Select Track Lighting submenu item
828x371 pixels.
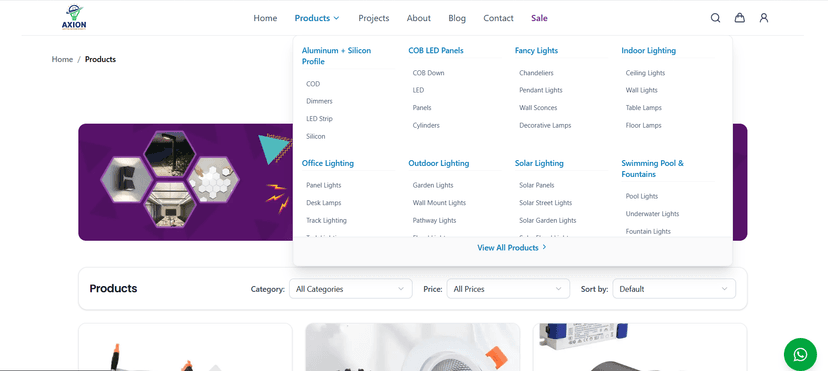[326, 221]
